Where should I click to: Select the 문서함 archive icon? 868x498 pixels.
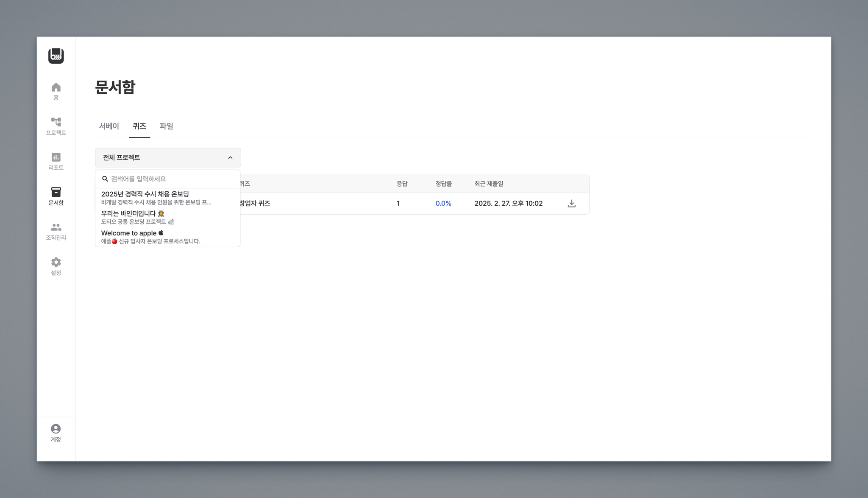point(56,192)
